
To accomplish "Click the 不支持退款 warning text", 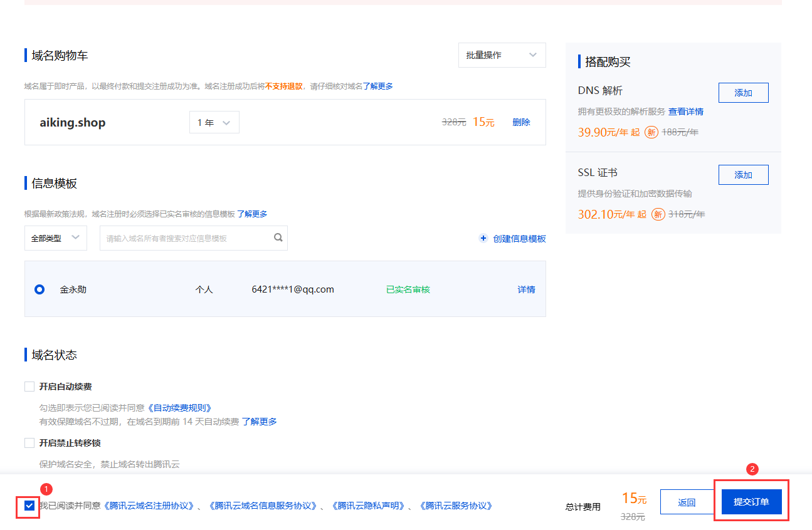I will [284, 86].
